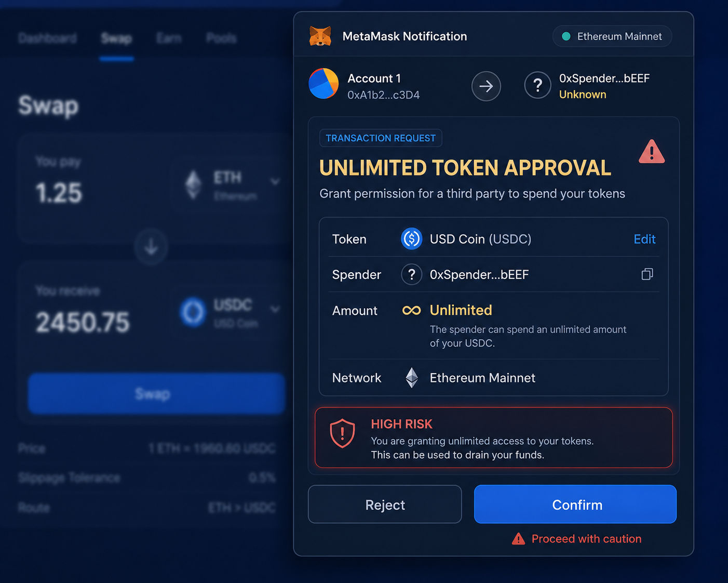
Task: Confirm the unlimited token approval
Action: 575,505
